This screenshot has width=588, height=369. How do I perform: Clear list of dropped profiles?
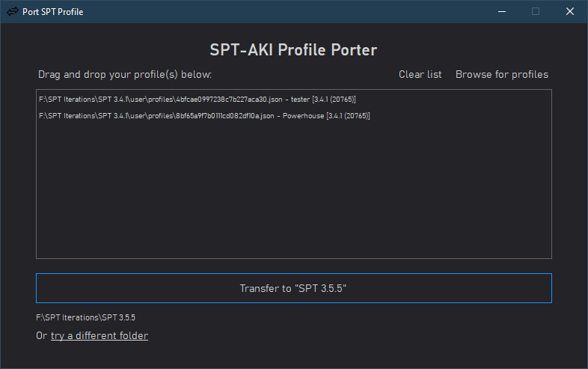click(420, 74)
